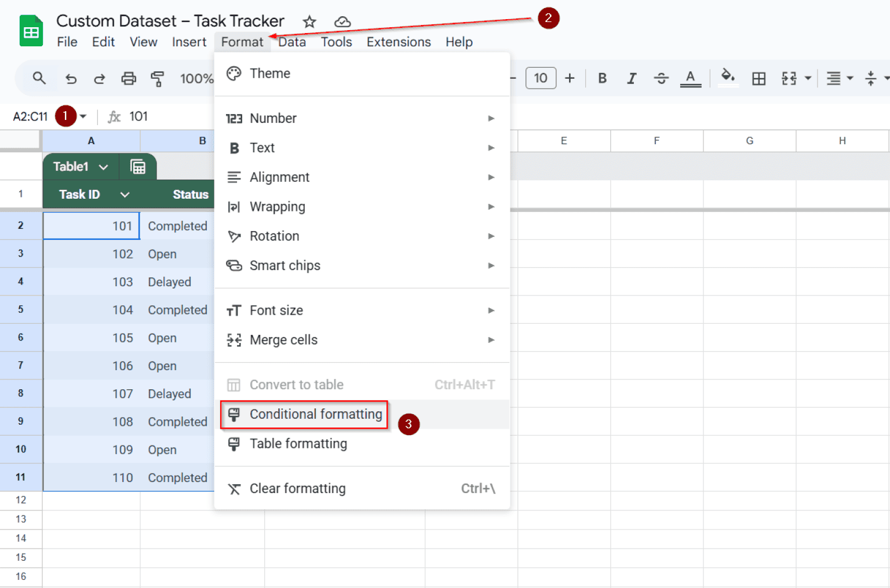Image resolution: width=890 pixels, height=588 pixels.
Task: Click inside the formula bar
Action: click(174, 116)
